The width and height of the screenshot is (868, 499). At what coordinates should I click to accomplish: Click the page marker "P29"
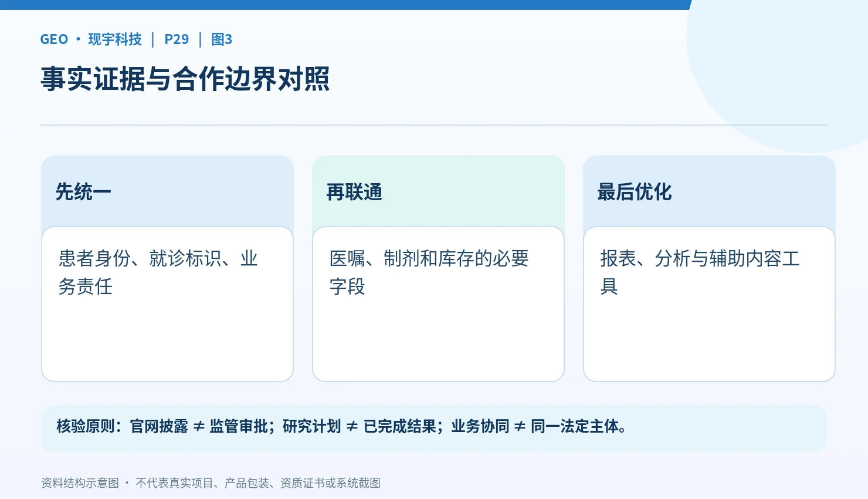177,39
